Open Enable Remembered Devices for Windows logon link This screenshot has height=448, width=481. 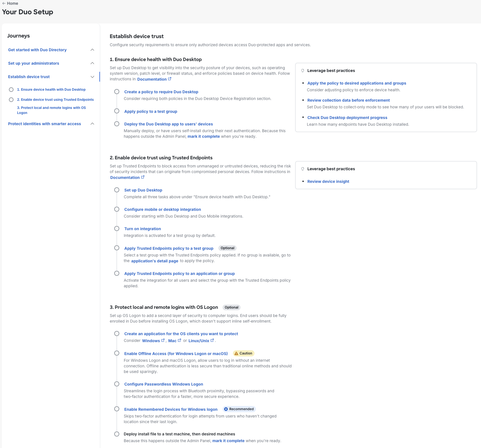pyautogui.click(x=171, y=409)
